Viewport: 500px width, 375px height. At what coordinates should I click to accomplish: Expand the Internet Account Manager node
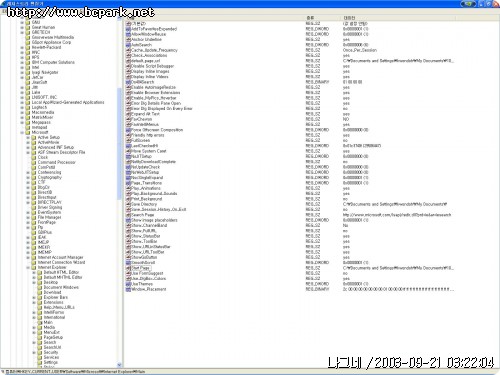[28, 257]
